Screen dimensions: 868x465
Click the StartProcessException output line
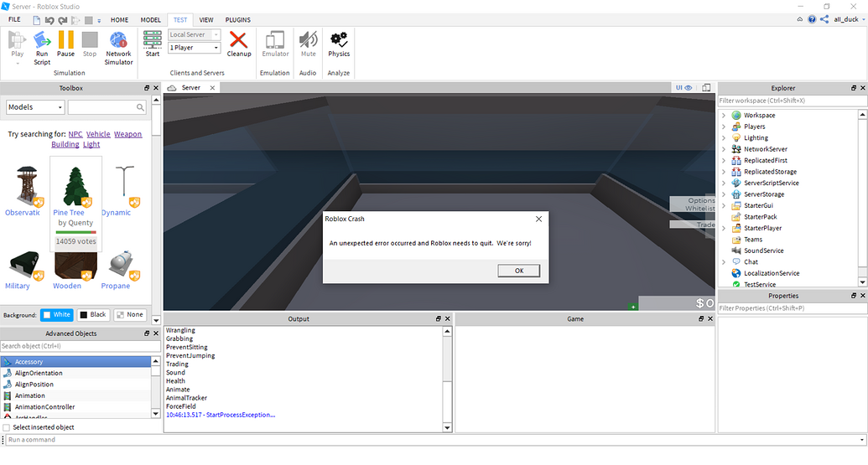point(221,415)
